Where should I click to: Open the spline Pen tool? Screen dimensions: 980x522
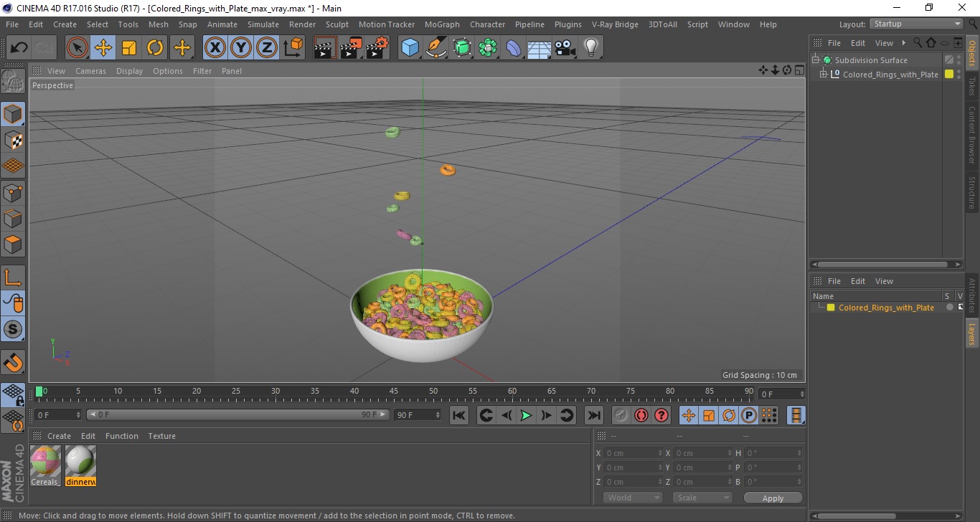(435, 48)
